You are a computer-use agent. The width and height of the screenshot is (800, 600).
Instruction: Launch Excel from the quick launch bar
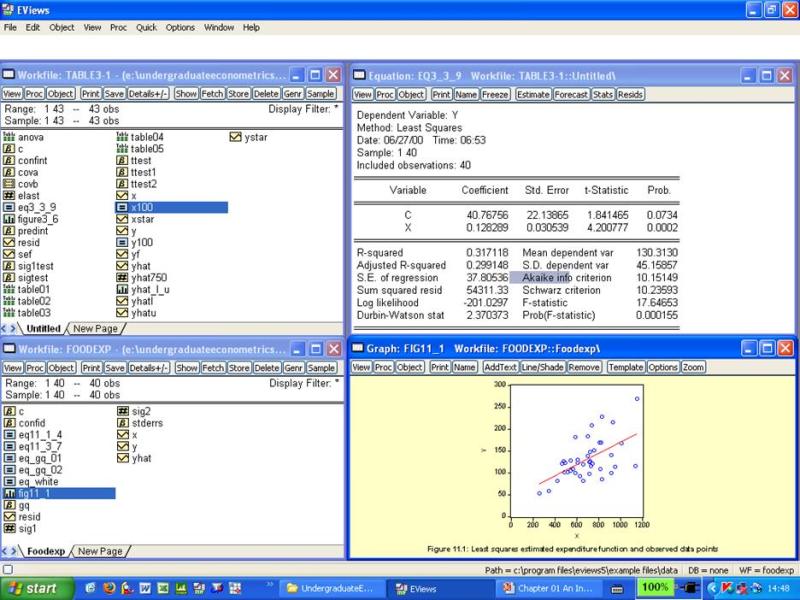[163, 588]
